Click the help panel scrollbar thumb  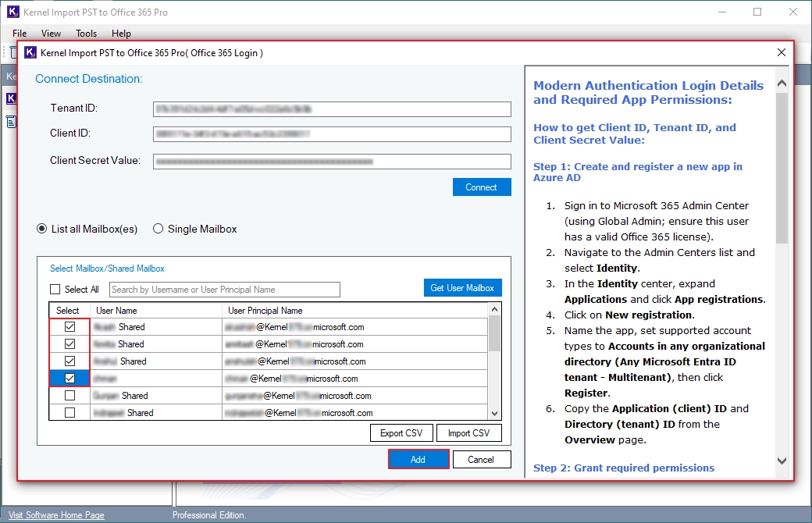[x=782, y=169]
